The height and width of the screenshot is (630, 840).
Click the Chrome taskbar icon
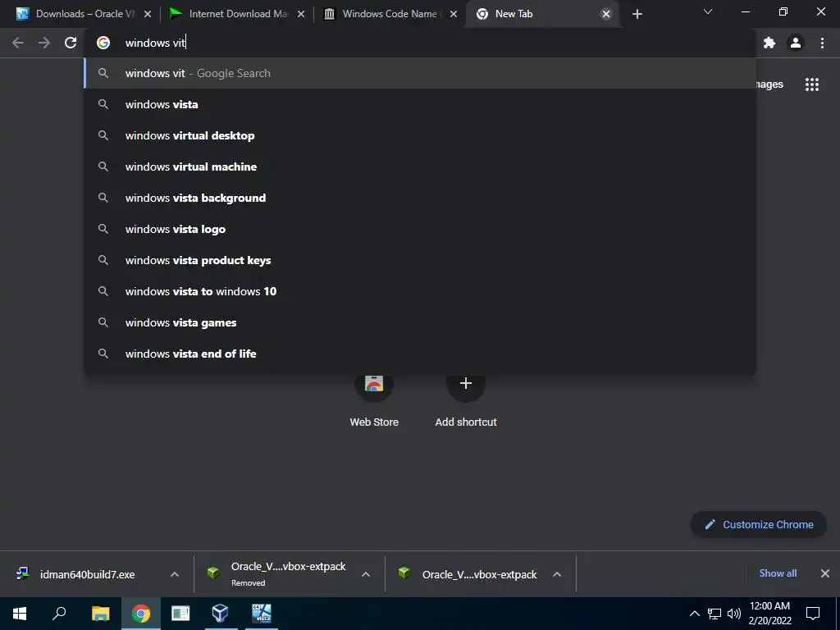[x=141, y=614]
